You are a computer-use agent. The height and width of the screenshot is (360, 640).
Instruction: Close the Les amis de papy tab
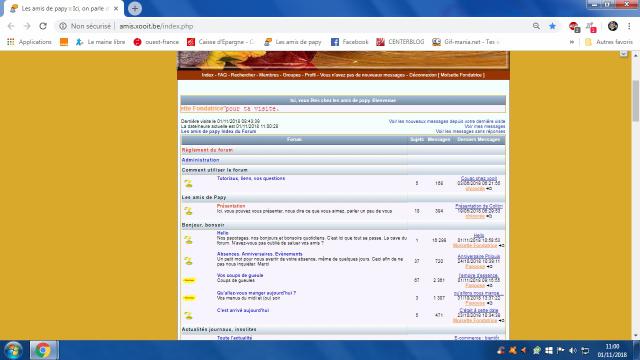(x=116, y=8)
